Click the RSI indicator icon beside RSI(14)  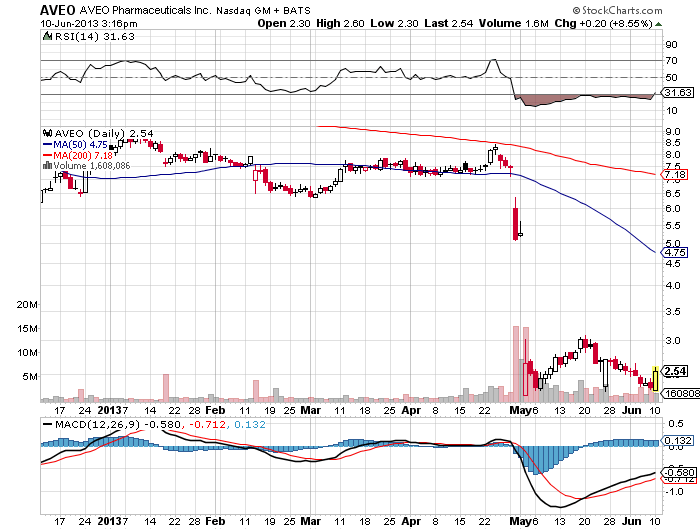click(47, 36)
